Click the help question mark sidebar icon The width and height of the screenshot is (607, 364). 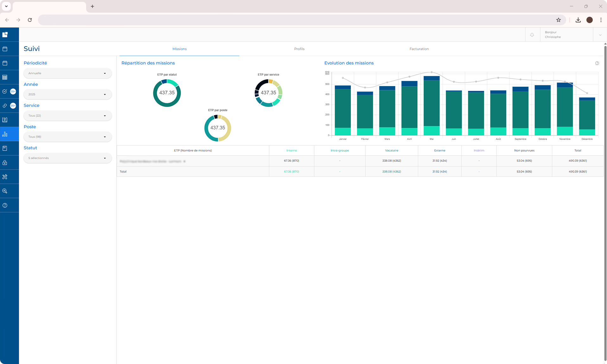tap(5, 206)
